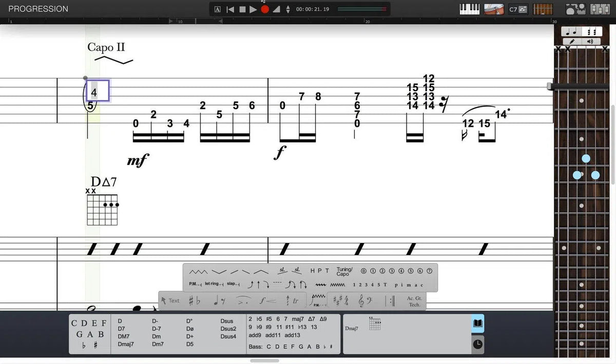Viewport: 616px width, 364px height.
Task: Open the guitar fretboard panel icon
Action: point(543,9)
